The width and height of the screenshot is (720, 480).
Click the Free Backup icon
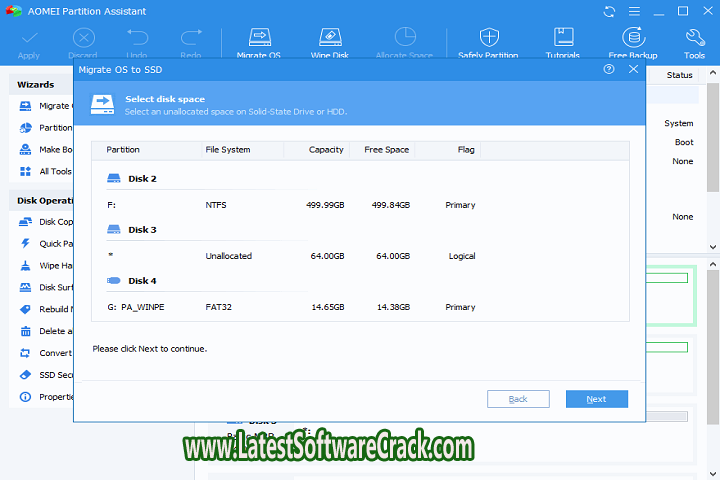coord(634,37)
